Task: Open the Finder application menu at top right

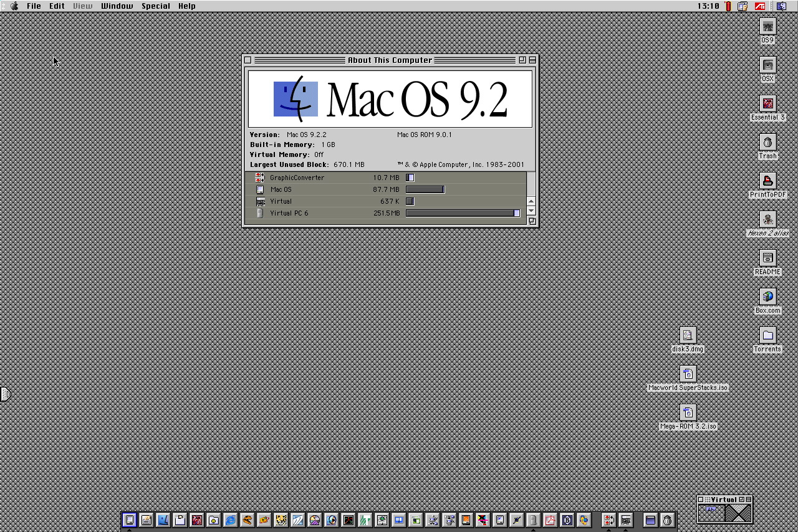Action: [x=781, y=6]
